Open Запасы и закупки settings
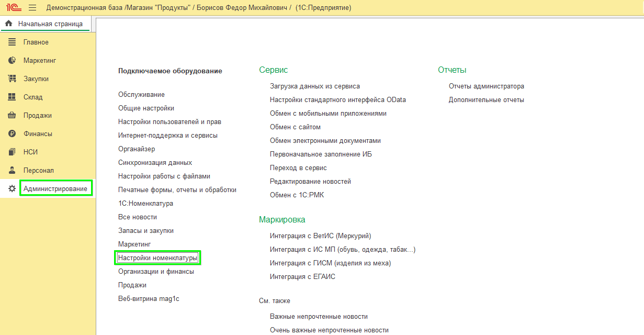This screenshot has width=644, height=335. pyautogui.click(x=146, y=230)
